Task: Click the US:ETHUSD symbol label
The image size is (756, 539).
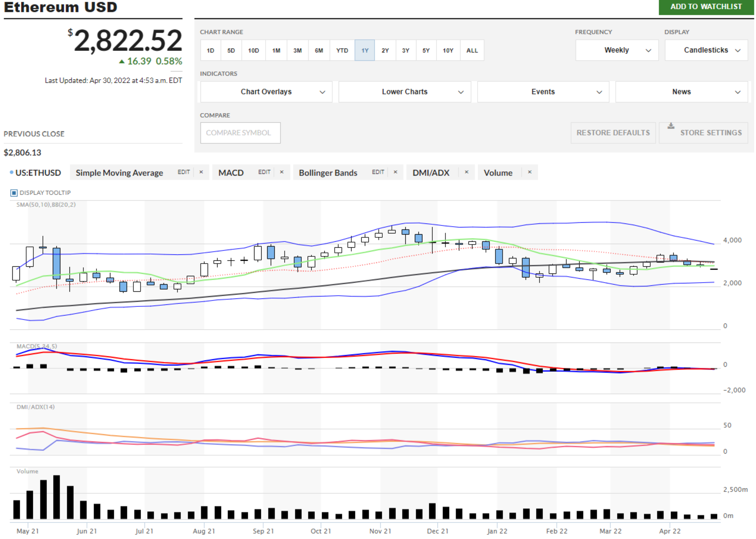Action: click(38, 173)
